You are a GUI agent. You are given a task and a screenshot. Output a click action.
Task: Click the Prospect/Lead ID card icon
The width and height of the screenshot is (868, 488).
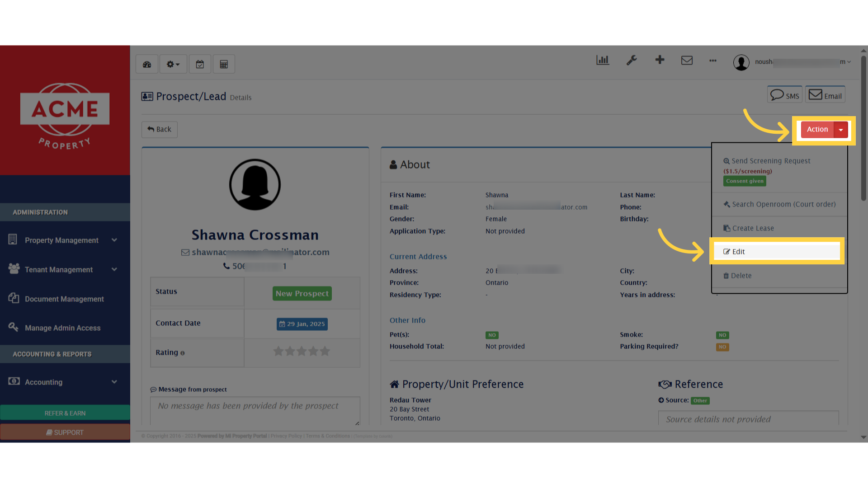[147, 96]
